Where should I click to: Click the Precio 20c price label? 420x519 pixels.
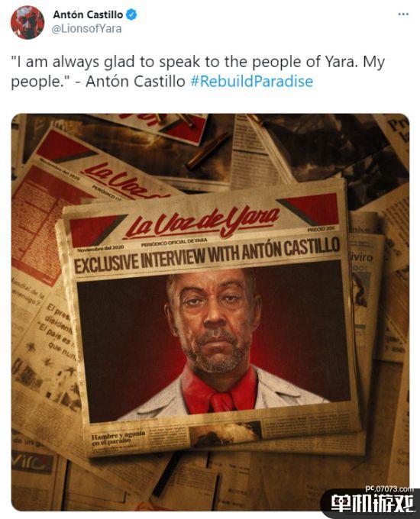point(321,230)
